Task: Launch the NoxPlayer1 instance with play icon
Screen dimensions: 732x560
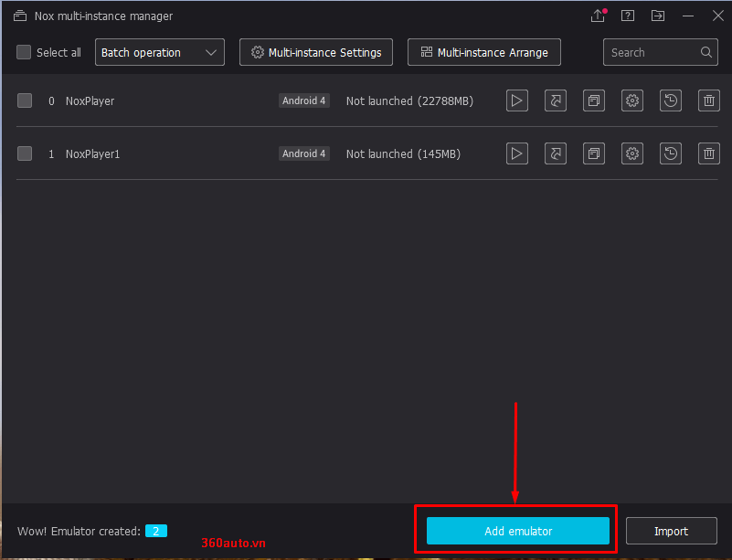Action: click(517, 153)
